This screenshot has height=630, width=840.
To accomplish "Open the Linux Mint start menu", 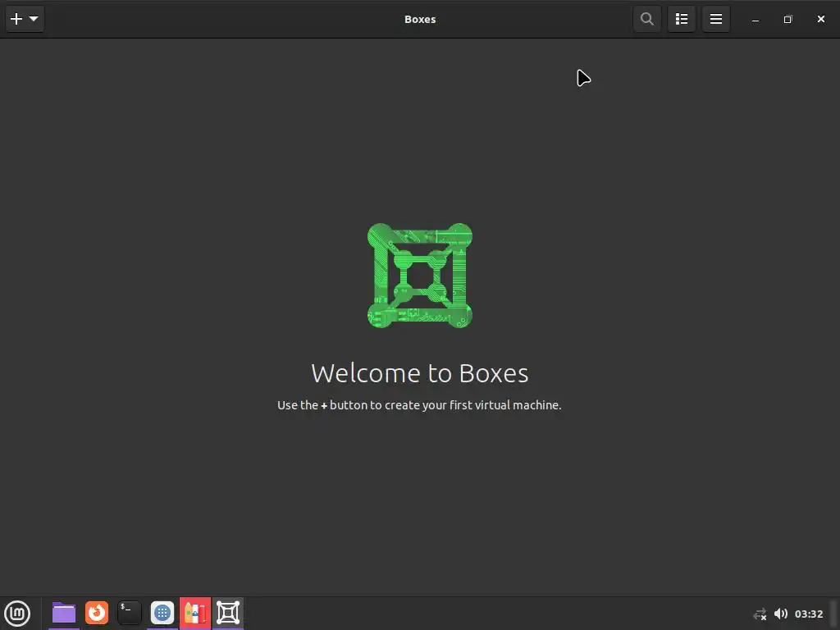I will [17, 614].
